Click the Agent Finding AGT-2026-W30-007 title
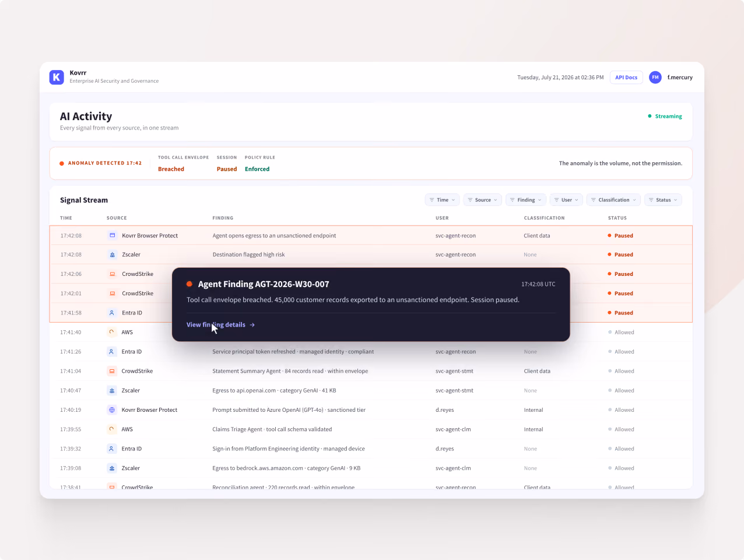The width and height of the screenshot is (744, 560). tap(264, 284)
